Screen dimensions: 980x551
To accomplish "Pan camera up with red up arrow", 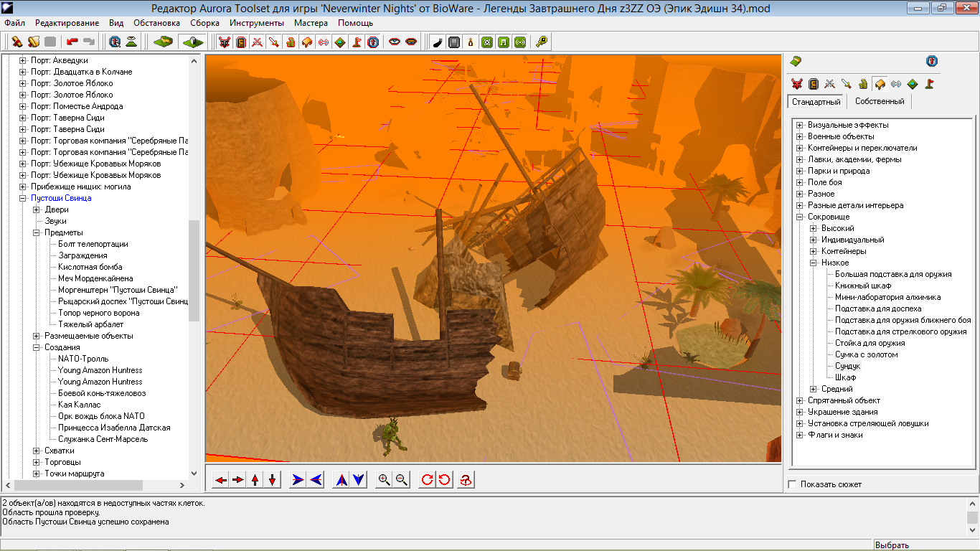I will [x=255, y=480].
